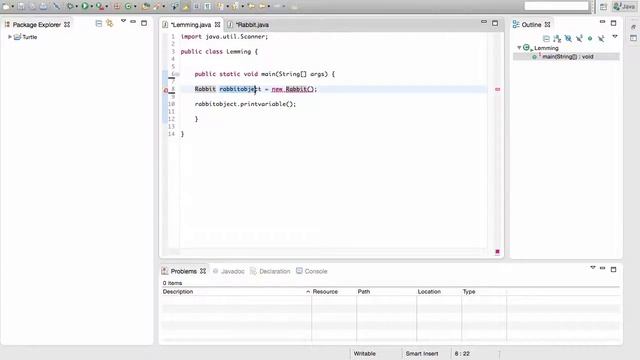Click the Last Edit Location icon

pyautogui.click(x=251, y=6)
